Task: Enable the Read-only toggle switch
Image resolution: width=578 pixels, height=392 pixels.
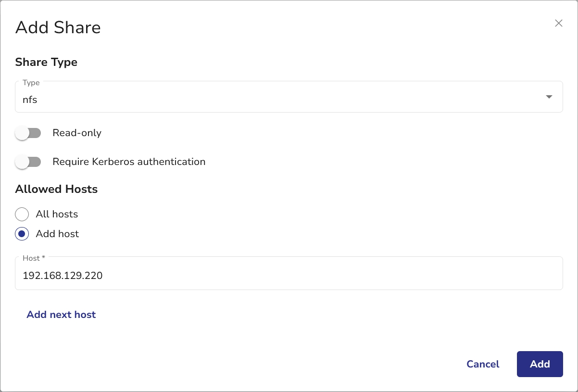Action: point(28,133)
